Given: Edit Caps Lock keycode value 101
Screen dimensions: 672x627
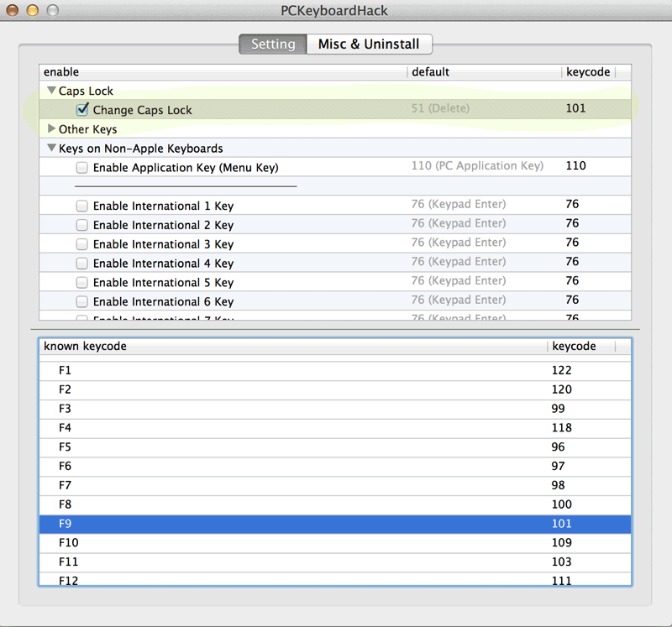Looking at the screenshot, I should pos(575,108).
